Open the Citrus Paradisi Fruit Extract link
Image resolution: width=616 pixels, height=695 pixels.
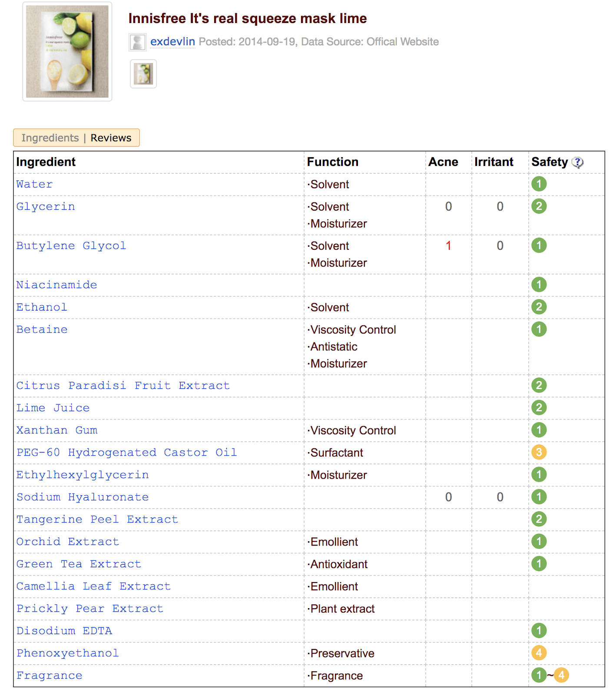(123, 385)
